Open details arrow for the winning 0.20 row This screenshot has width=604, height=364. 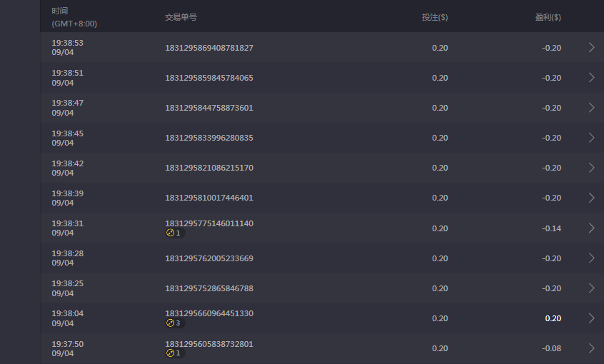(x=591, y=318)
